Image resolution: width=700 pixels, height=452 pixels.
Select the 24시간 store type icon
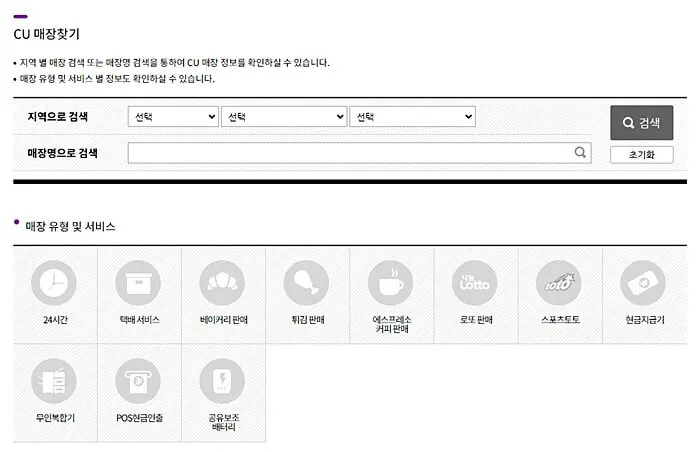pyautogui.click(x=54, y=283)
